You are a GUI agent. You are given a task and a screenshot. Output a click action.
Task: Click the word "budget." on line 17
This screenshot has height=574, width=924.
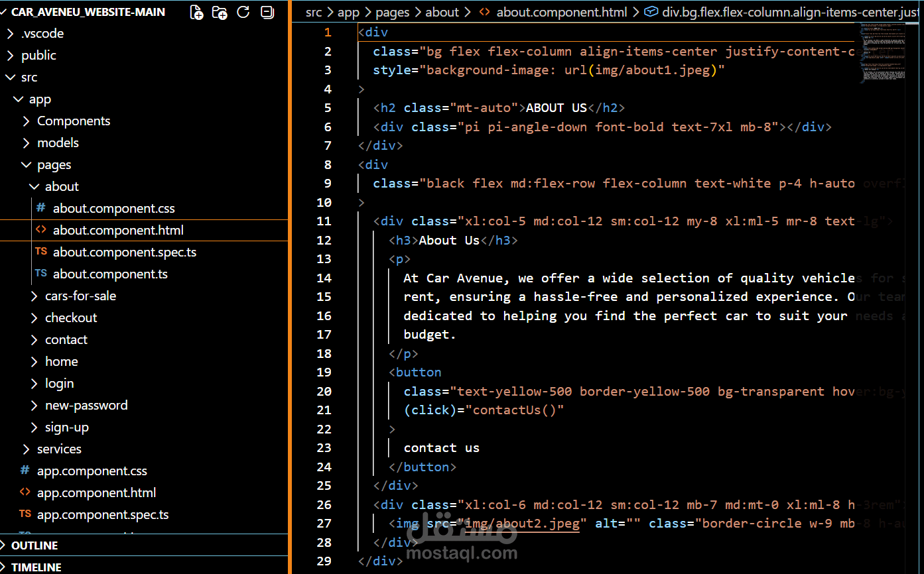click(430, 334)
